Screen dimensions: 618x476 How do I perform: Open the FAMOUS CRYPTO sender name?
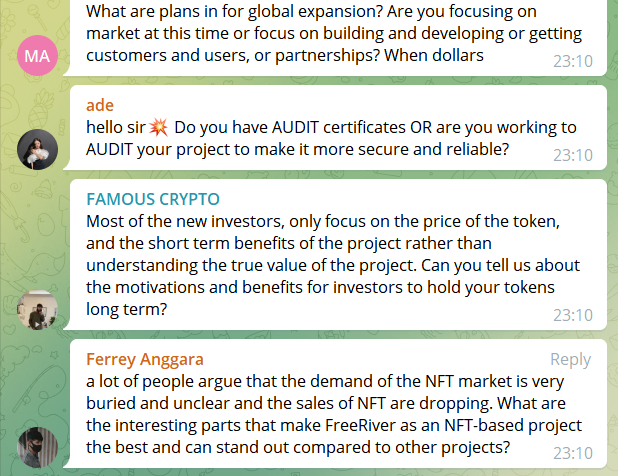(x=153, y=198)
